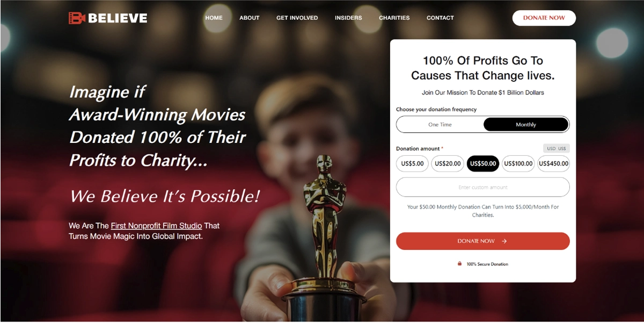This screenshot has height=324, width=644.
Task: Click the arrow icon on Donate Now button
Action: pyautogui.click(x=504, y=241)
